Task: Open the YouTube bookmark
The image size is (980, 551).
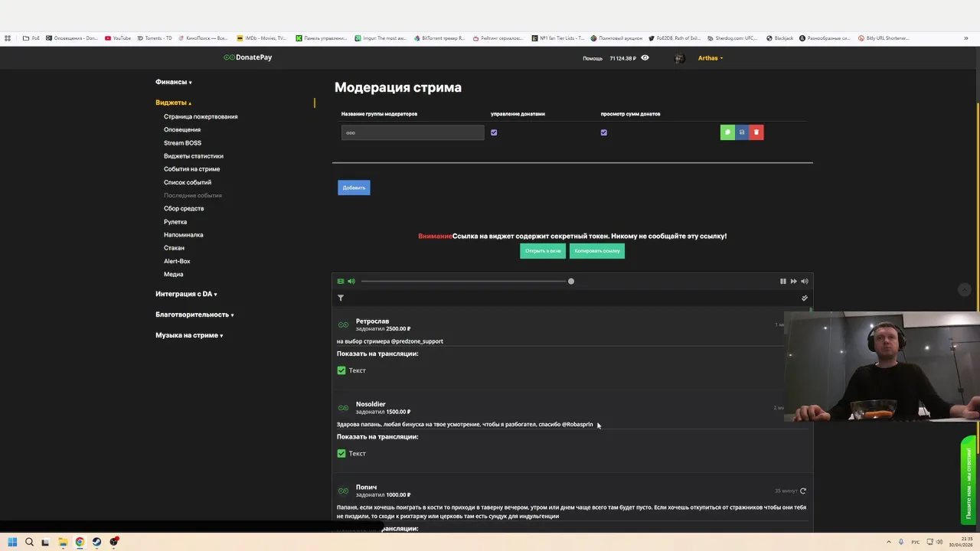Action: click(118, 38)
